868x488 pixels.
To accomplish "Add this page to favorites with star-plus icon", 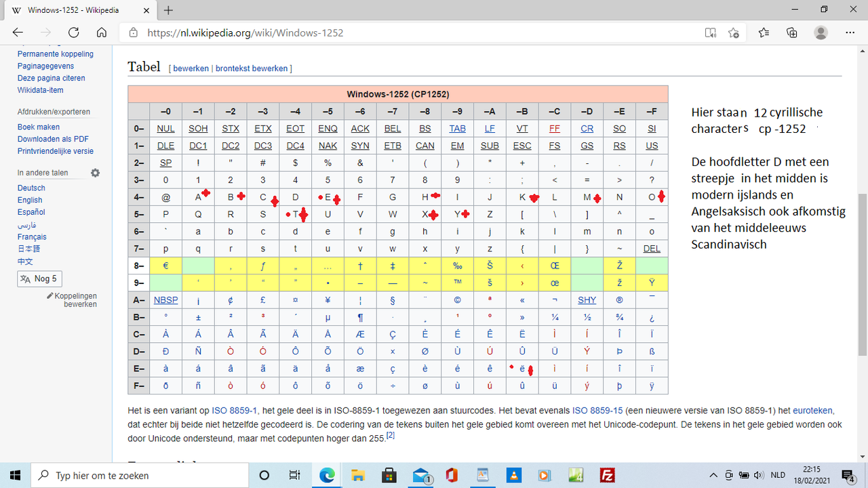I will 734,33.
